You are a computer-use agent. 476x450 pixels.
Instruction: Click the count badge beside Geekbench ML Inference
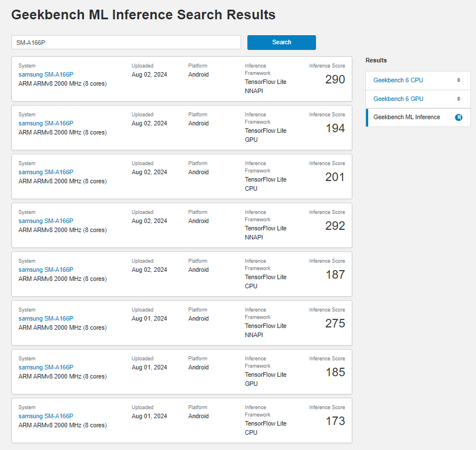coord(458,117)
